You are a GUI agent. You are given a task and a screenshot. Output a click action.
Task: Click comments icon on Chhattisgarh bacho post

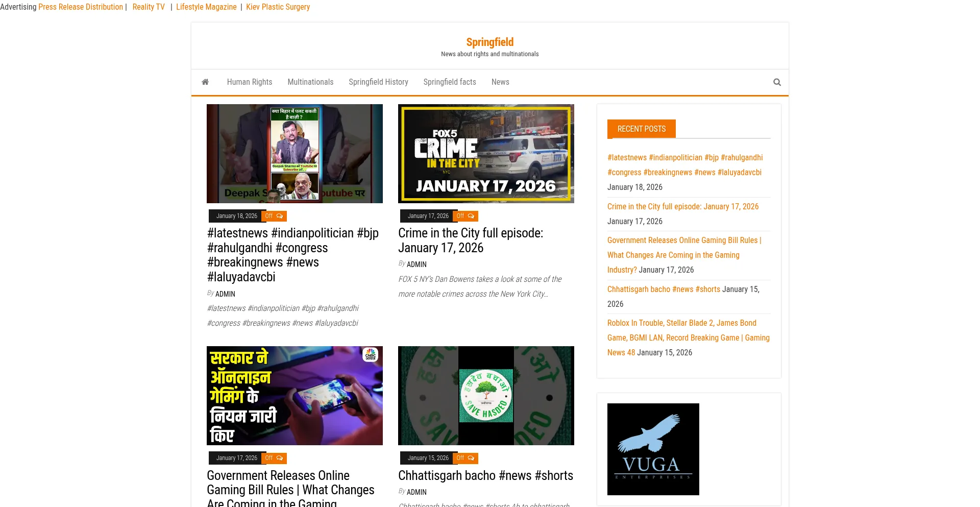471,458
